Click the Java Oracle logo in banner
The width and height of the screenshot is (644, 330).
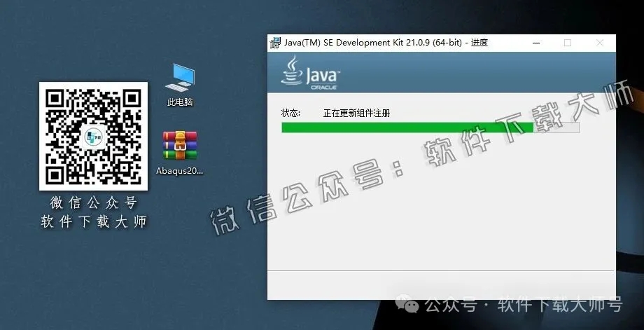(x=311, y=73)
